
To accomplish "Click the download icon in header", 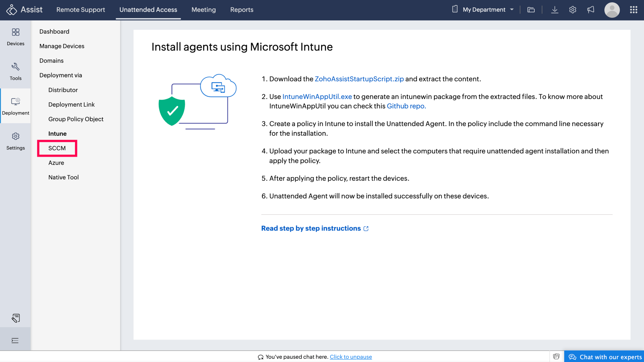I will (x=555, y=10).
